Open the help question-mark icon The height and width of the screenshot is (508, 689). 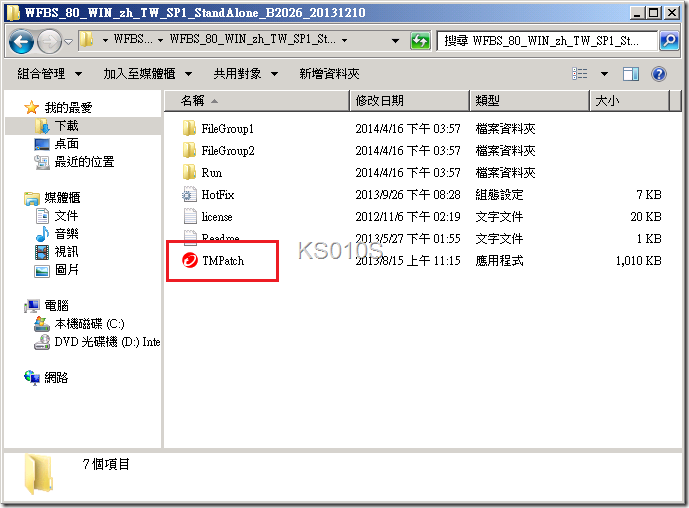point(658,74)
